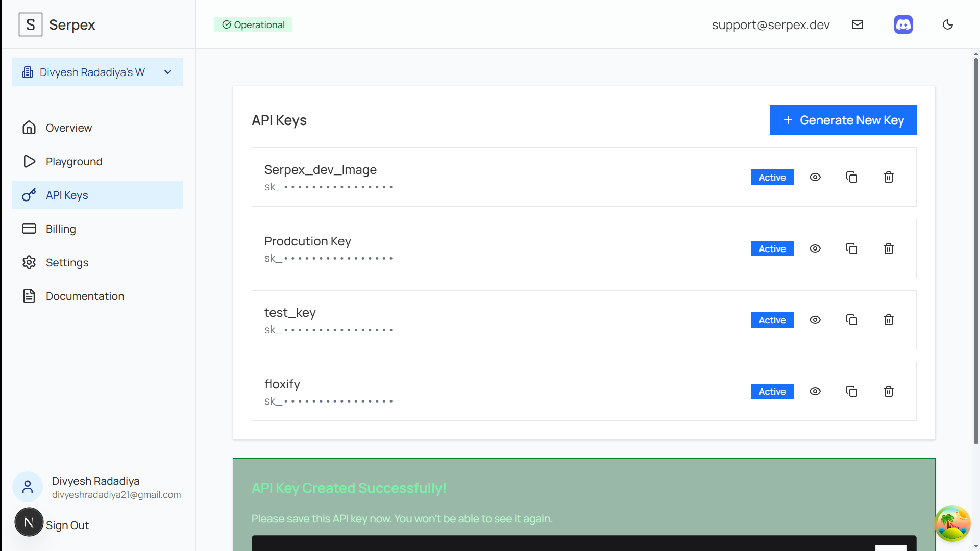Click the Sign Out link
Image resolution: width=980 pixels, height=551 pixels.
pyautogui.click(x=67, y=525)
